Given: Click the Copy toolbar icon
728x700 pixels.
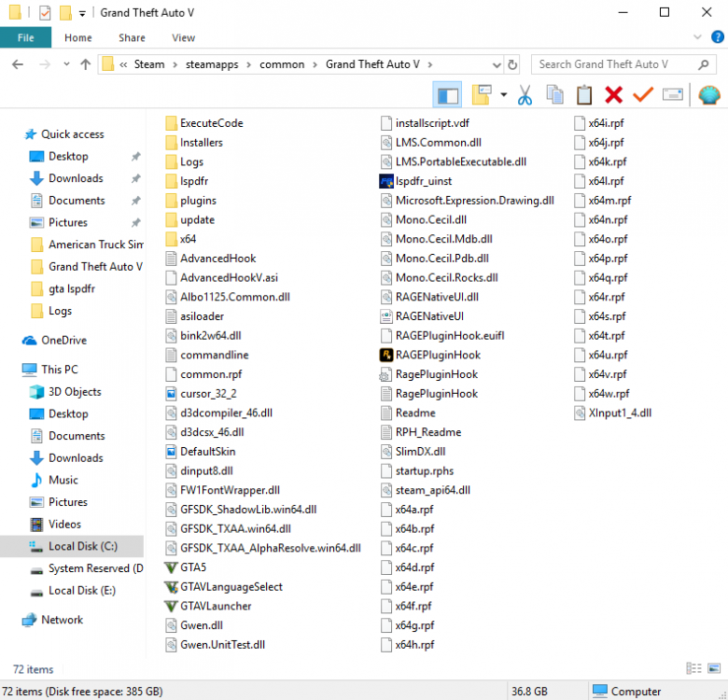Looking at the screenshot, I should point(554,95).
